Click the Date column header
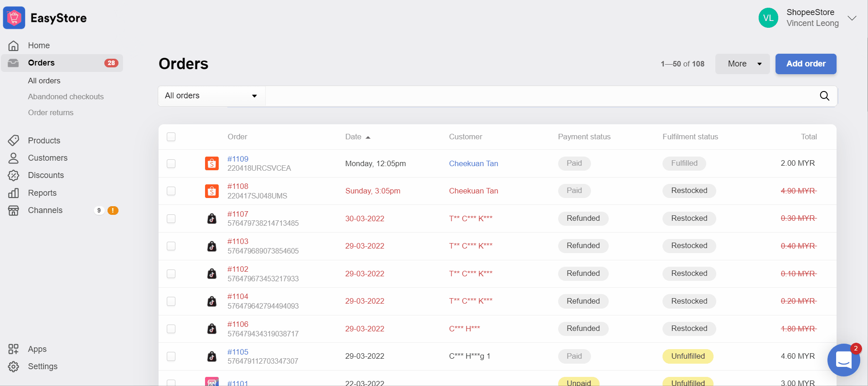Viewport: 868px width, 386px height. [353, 137]
